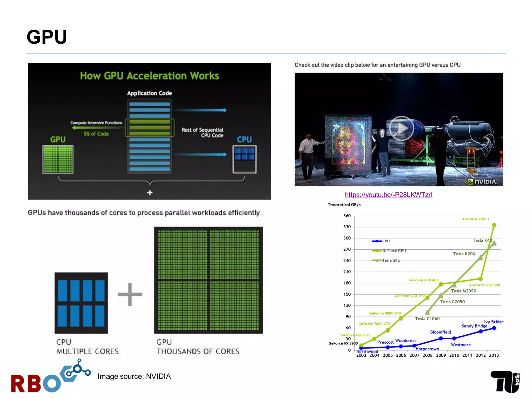Click the Tesla K40 data point label
This screenshot has height=399, width=532.
pos(482,241)
